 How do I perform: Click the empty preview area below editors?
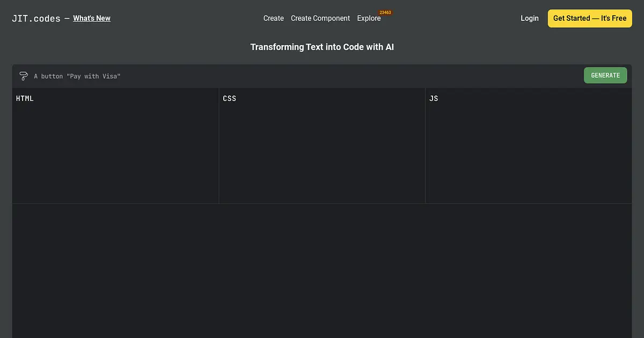pyautogui.click(x=322, y=271)
